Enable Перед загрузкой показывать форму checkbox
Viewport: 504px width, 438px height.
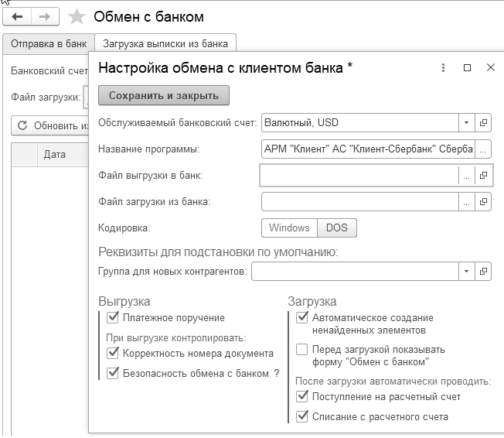click(x=302, y=350)
